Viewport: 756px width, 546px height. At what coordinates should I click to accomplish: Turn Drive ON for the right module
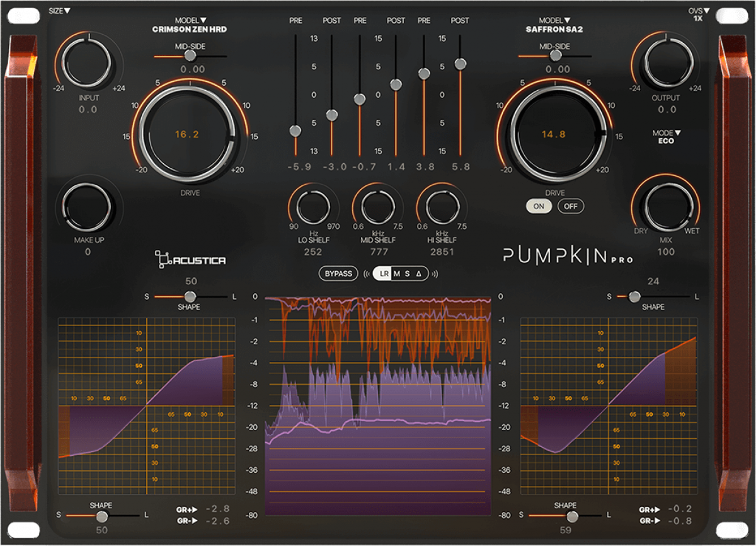[x=540, y=206]
